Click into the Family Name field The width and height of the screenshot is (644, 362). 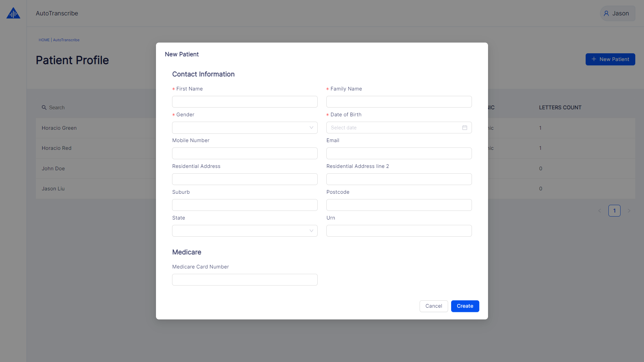[399, 102]
